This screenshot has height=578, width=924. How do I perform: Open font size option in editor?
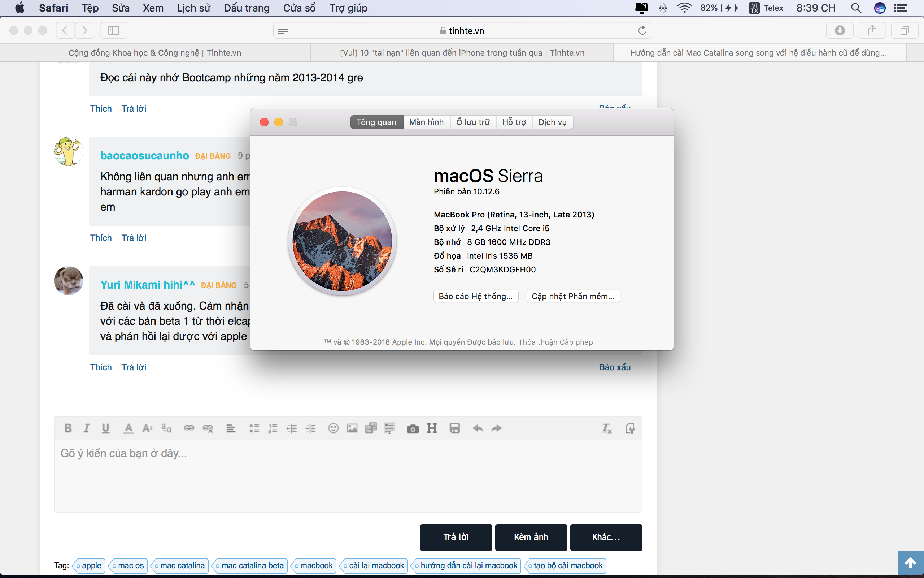pyautogui.click(x=147, y=428)
